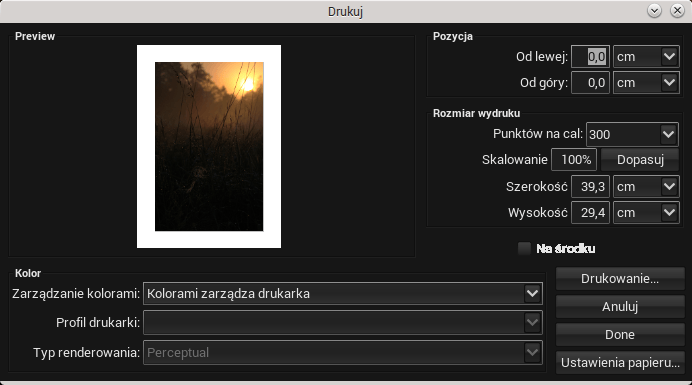Image resolution: width=692 pixels, height=385 pixels.
Task: Close the Drukuj dialog window
Action: (677, 11)
